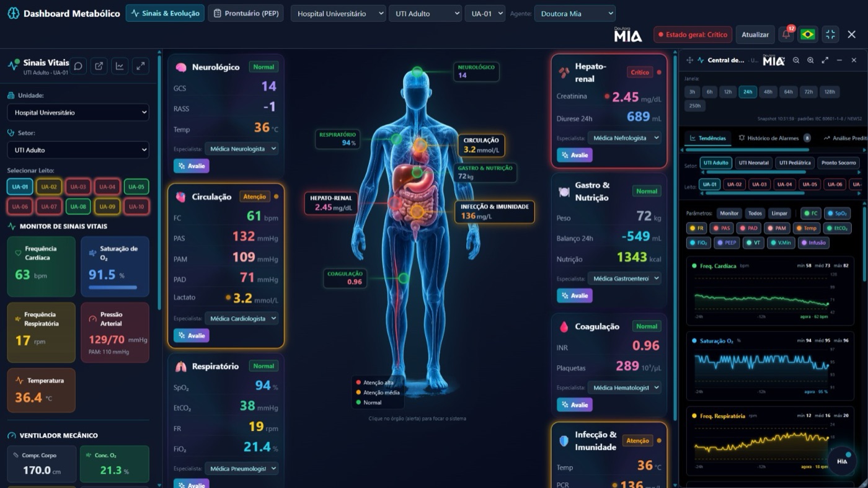Open the Doutora Mia agent dropdown
Viewport: 868px width, 488px height.
(x=575, y=14)
